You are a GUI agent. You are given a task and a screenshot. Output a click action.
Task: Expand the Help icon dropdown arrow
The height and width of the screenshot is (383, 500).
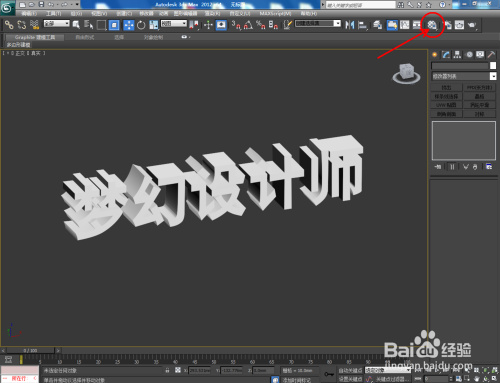[x=448, y=5]
